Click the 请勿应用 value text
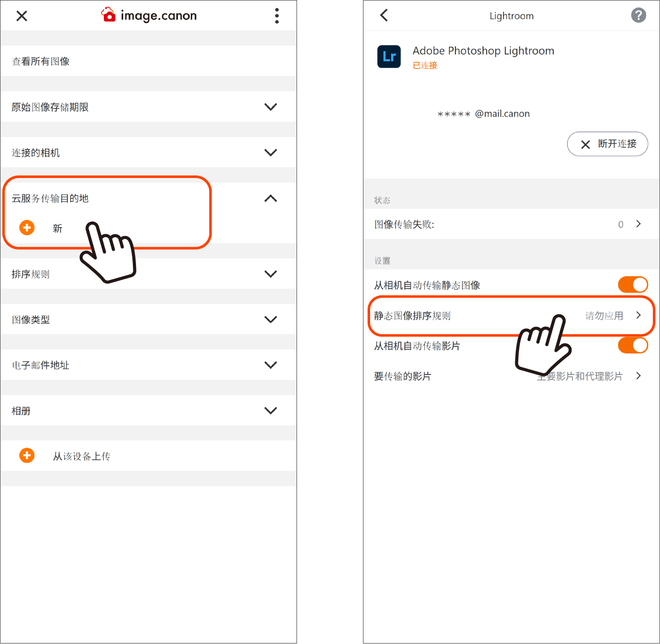Viewport: 660px width, 644px height. [604, 316]
